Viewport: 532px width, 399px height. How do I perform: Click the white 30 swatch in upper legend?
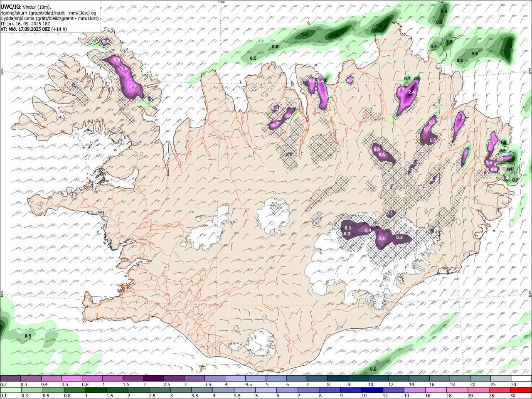pos(521,379)
